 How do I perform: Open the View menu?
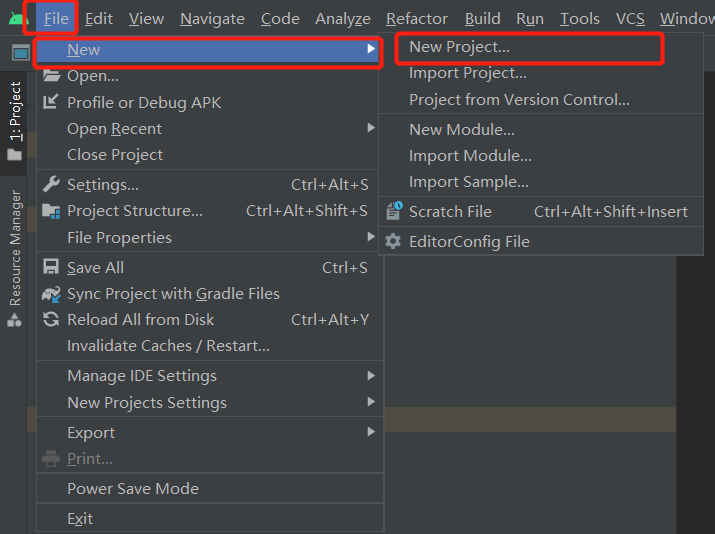click(x=146, y=19)
